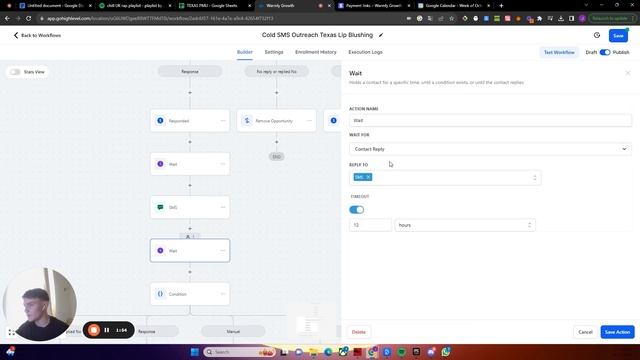Click the Back to Workflows link

point(41,36)
